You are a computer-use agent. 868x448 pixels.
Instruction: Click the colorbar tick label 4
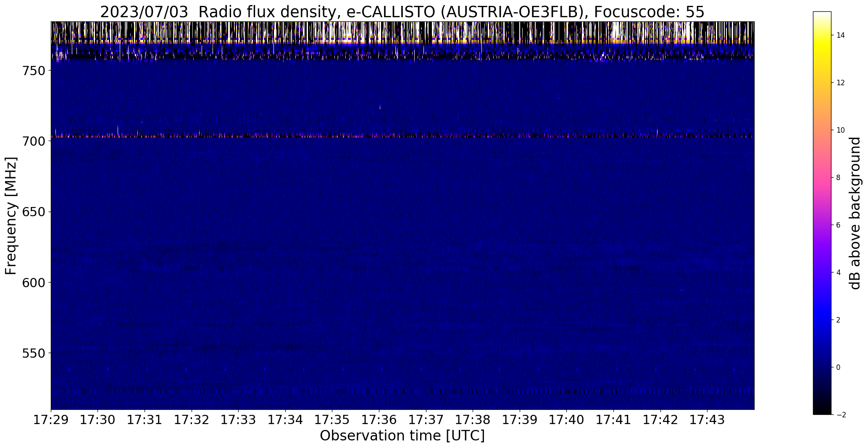pyautogui.click(x=838, y=272)
